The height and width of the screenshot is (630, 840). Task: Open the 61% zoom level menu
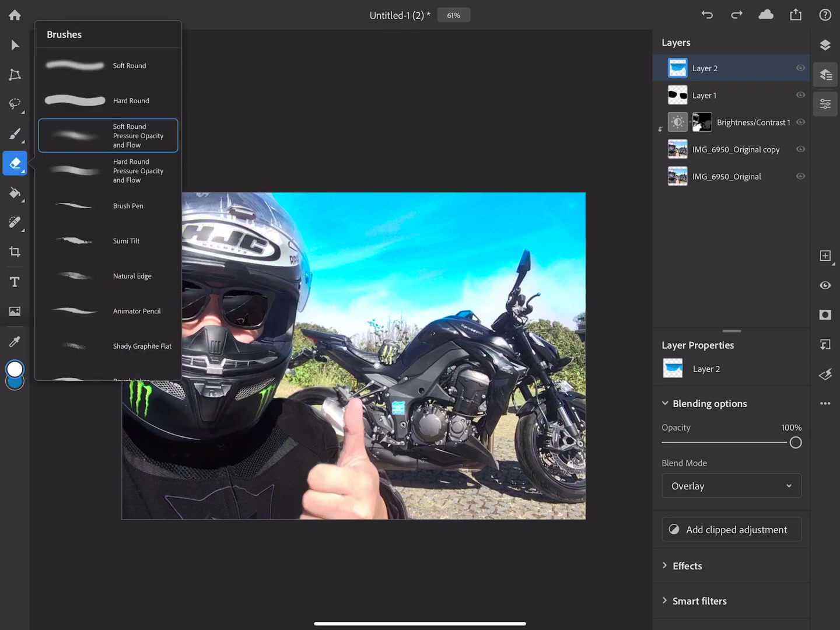click(454, 15)
